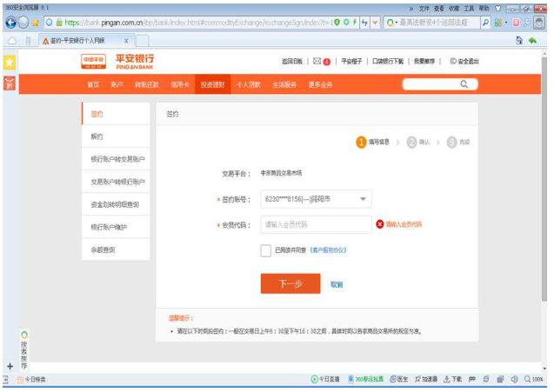The image size is (554, 392).
Task: Click 加速器 in the status bar
Action: click(426, 379)
